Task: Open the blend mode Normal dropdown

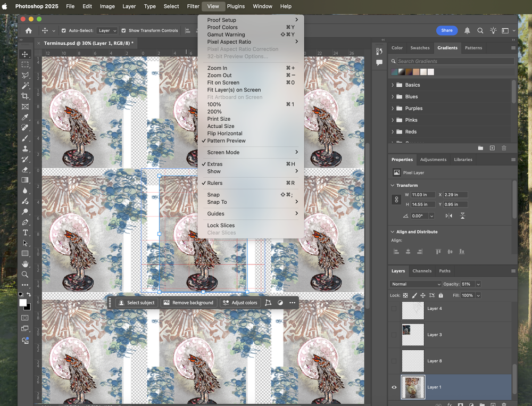Action: pyautogui.click(x=415, y=284)
